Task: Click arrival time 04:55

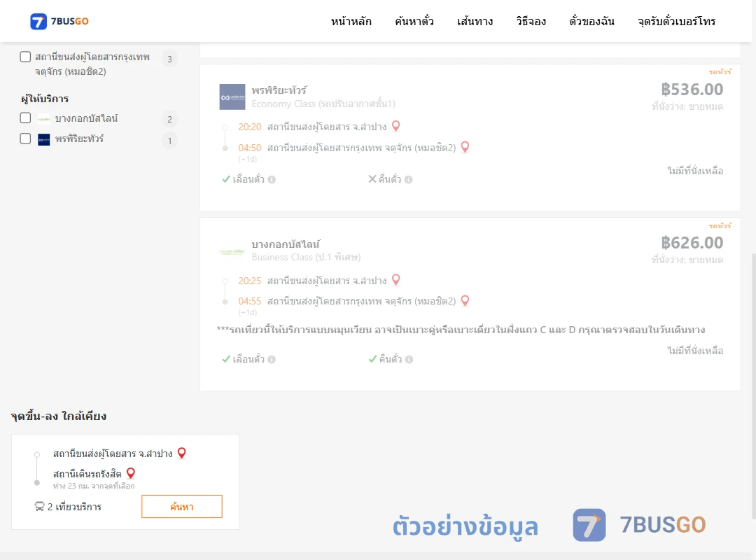Action: pos(250,301)
